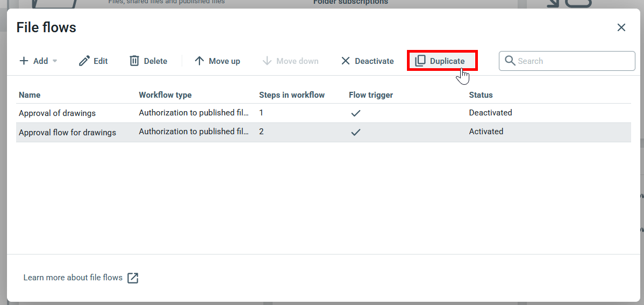Click the Edit pencil icon
Image resolution: width=644 pixels, height=305 pixels.
click(x=84, y=61)
